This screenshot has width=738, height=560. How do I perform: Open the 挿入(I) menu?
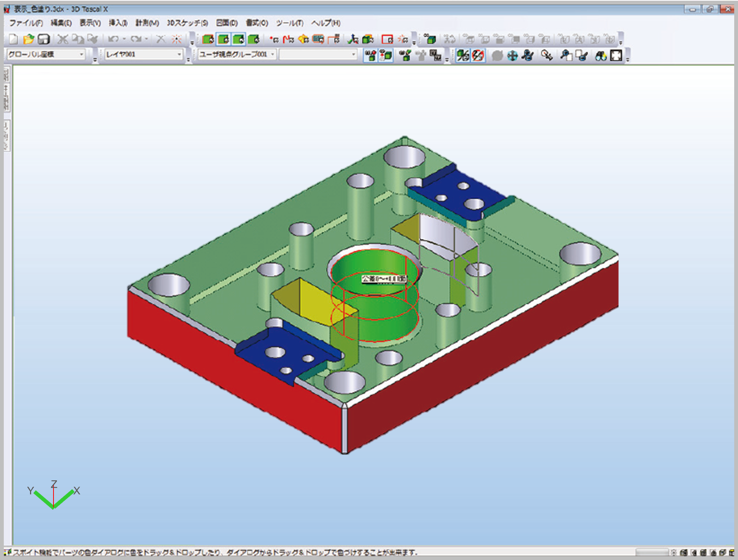point(118,23)
